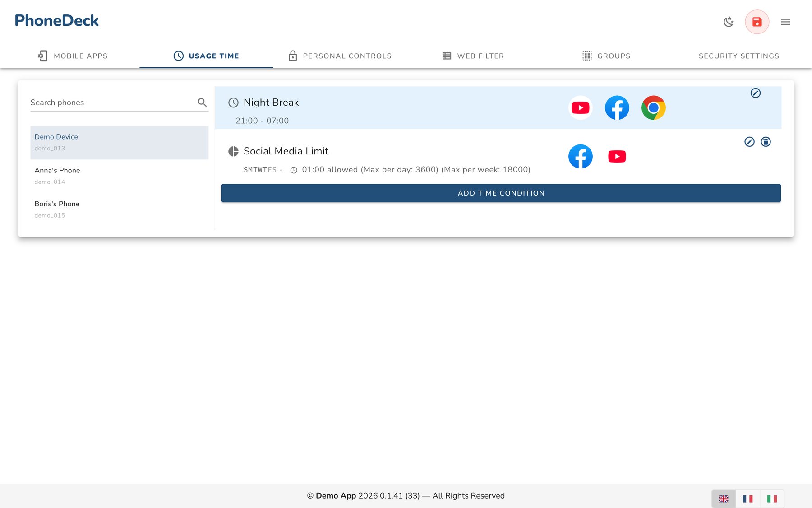Switch language to Italian flag
The height and width of the screenshot is (508, 812).
pyautogui.click(x=772, y=499)
